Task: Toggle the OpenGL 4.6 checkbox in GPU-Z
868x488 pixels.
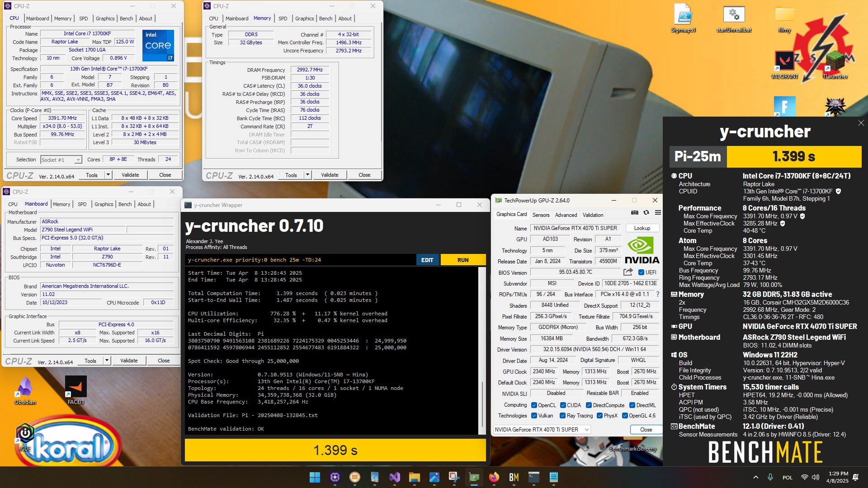Action: click(625, 416)
